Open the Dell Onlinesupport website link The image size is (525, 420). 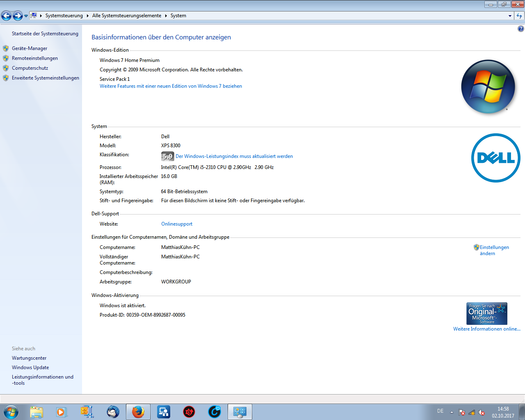[x=177, y=224]
